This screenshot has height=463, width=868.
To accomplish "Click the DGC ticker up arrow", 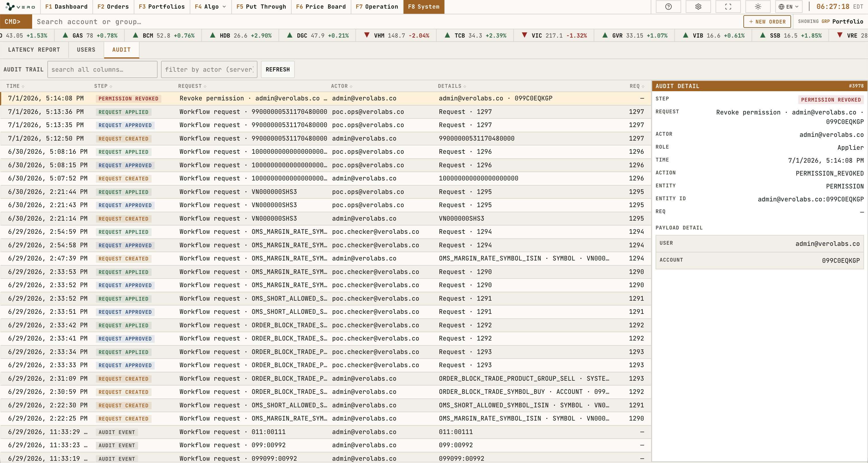I will coord(289,35).
